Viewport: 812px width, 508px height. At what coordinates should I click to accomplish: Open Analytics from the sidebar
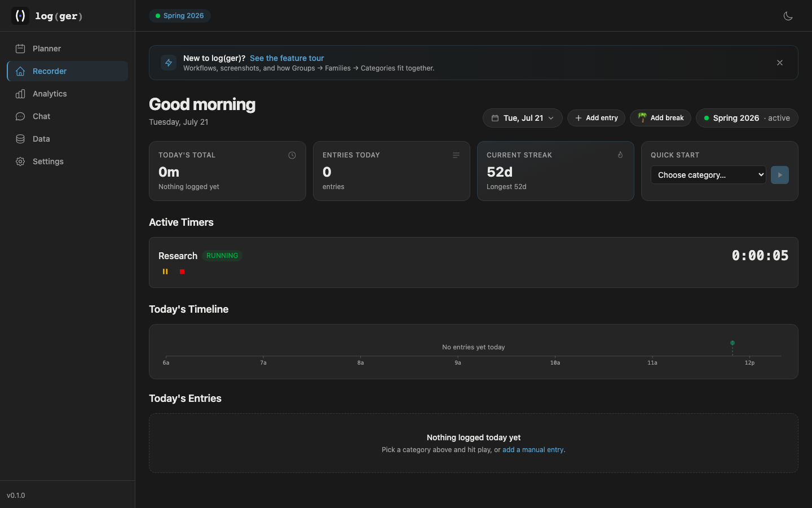(68, 94)
